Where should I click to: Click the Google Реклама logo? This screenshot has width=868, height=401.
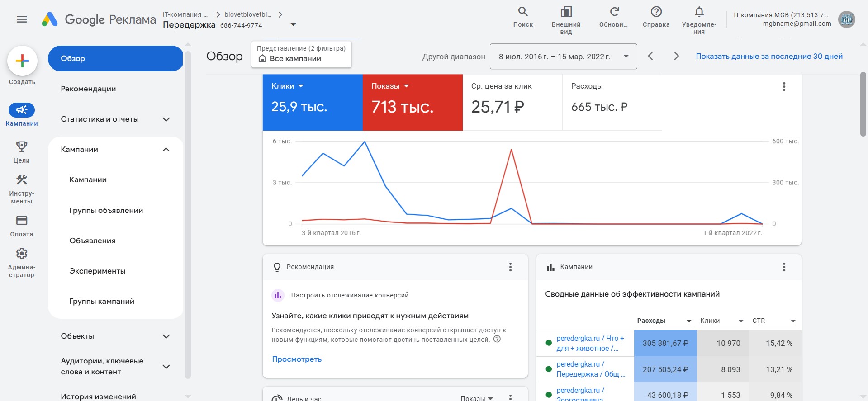pos(99,19)
